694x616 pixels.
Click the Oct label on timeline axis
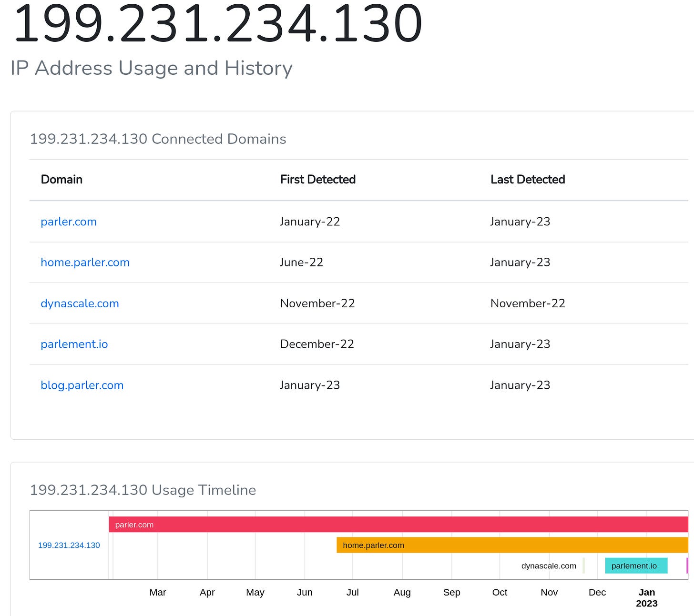tap(500, 592)
